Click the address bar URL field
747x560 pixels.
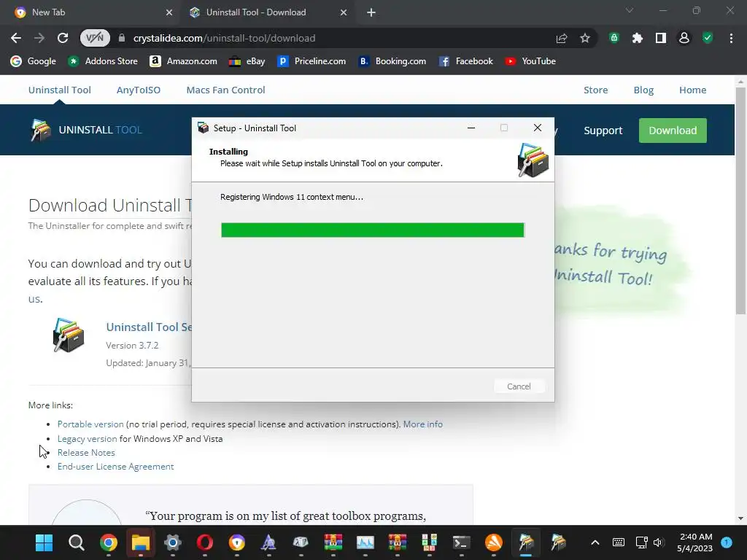click(333, 38)
